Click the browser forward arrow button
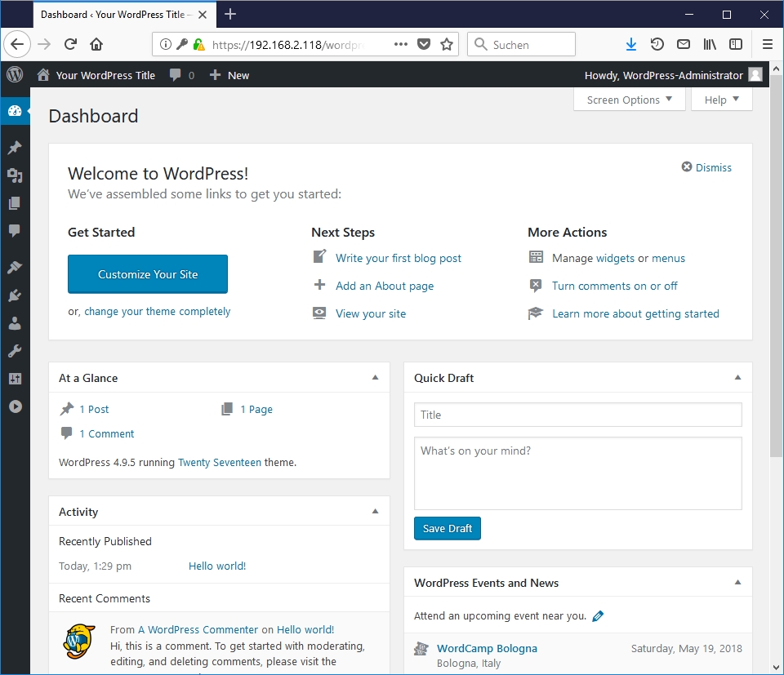The height and width of the screenshot is (675, 784). click(x=44, y=44)
